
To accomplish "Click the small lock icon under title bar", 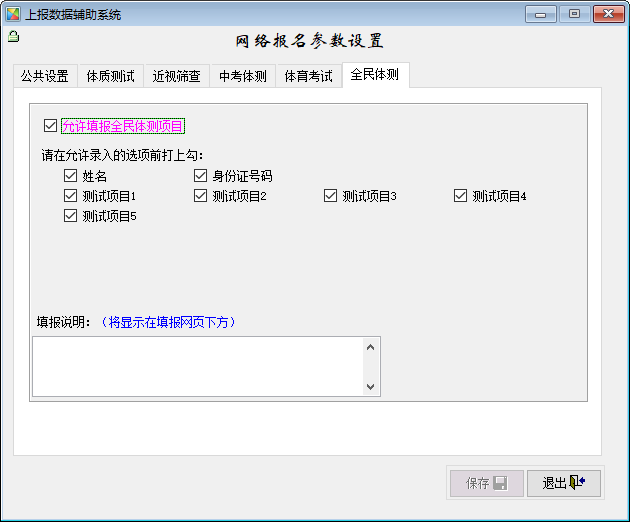I will 13,37.
